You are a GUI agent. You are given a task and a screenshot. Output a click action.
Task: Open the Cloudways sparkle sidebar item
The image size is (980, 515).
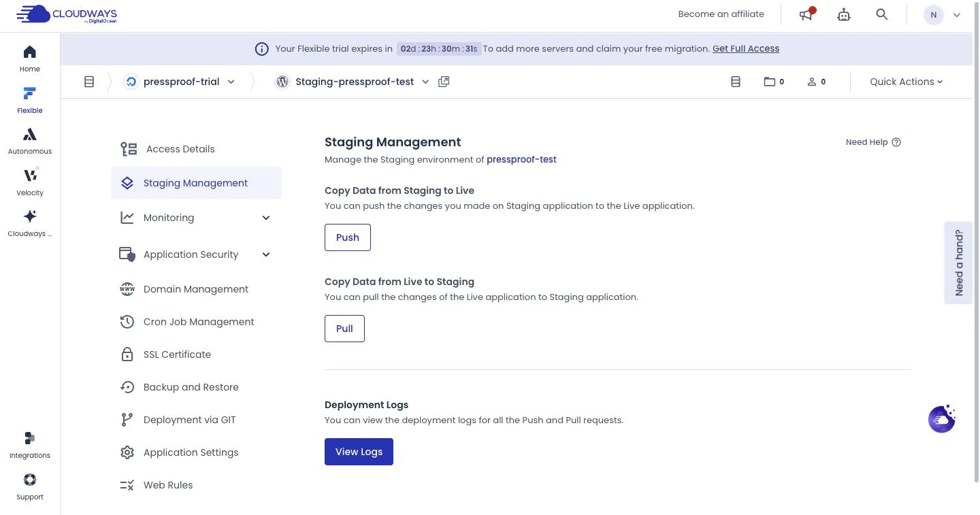30,223
